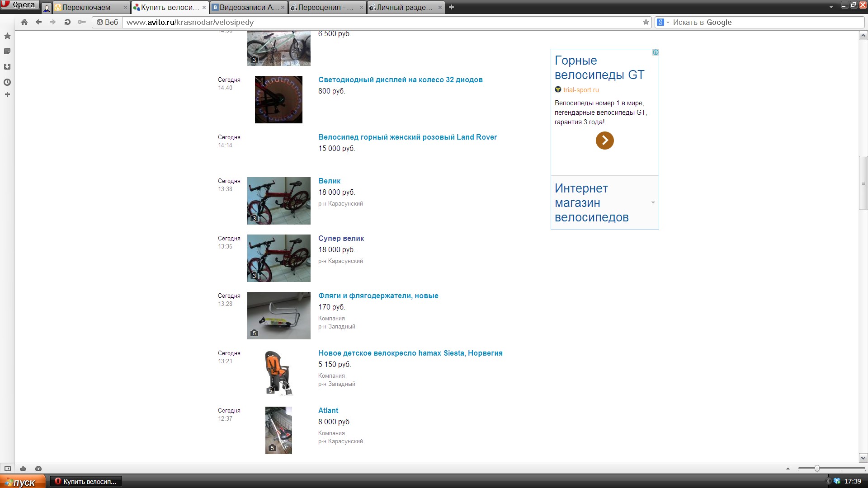The width and height of the screenshot is (868, 488).
Task: Adjust the page zoom slider
Action: 817,469
